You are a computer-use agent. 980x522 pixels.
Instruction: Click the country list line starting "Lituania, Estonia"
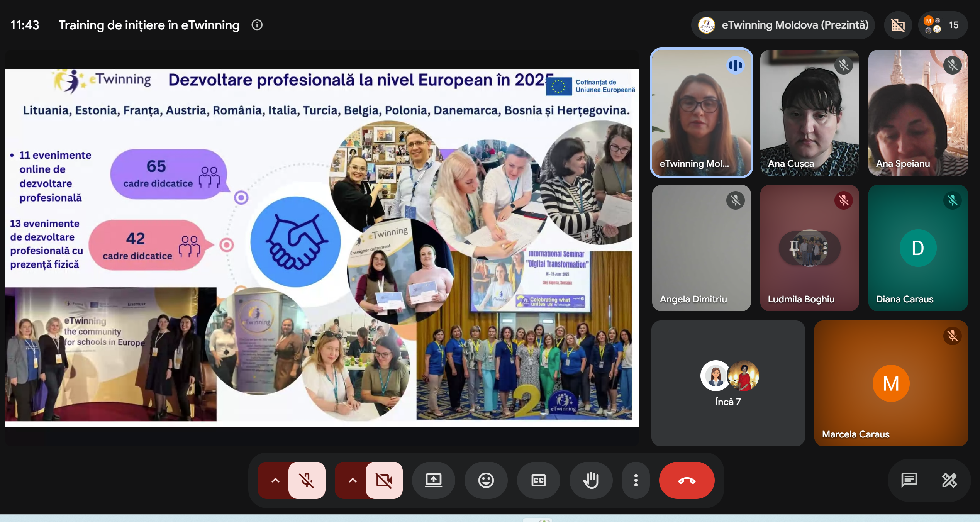click(x=326, y=110)
